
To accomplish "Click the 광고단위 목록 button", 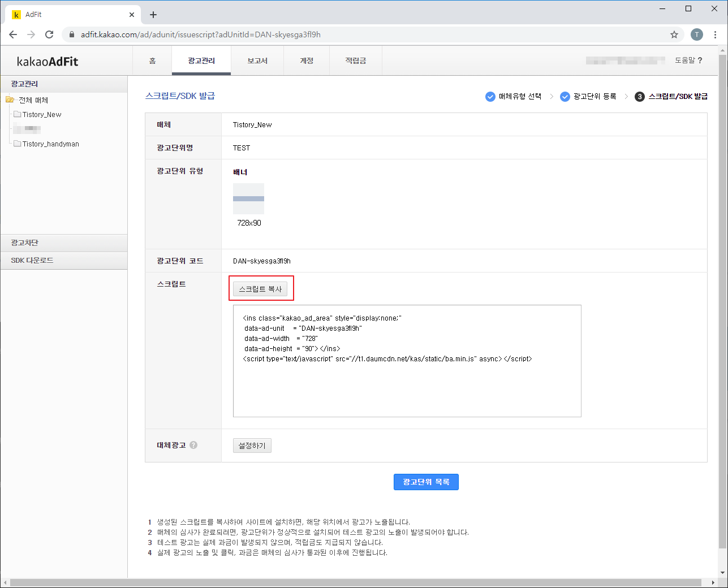I will click(426, 482).
